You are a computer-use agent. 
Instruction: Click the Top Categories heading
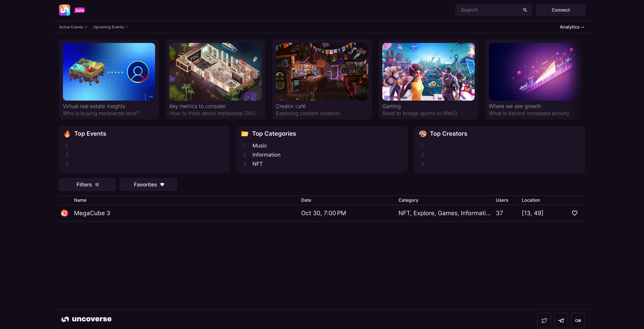tap(274, 134)
